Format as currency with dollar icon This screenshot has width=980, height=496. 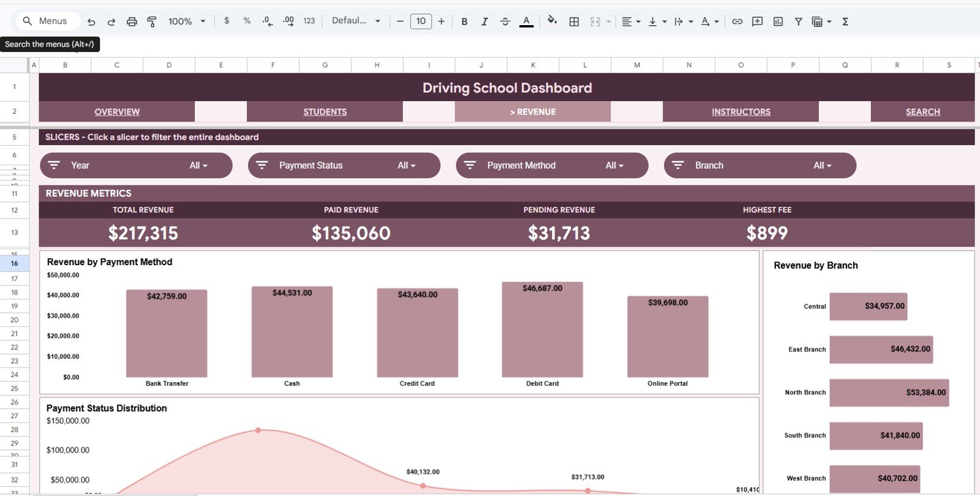(x=227, y=21)
